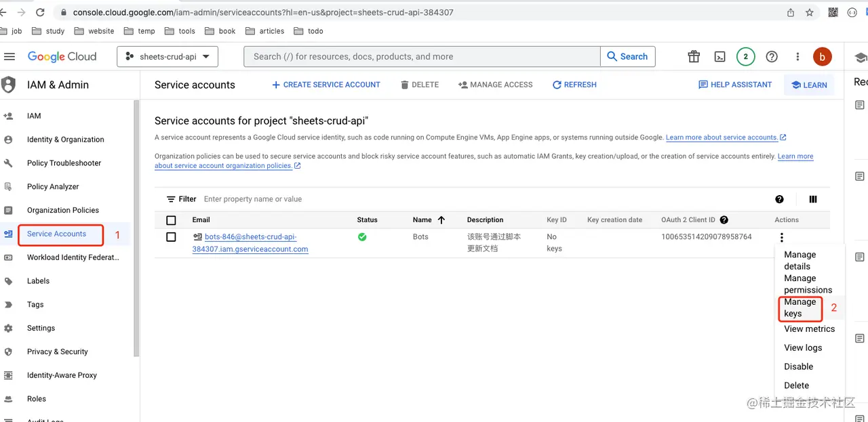Open column display options above Actions column
This screenshot has height=422, width=868.
coord(813,199)
